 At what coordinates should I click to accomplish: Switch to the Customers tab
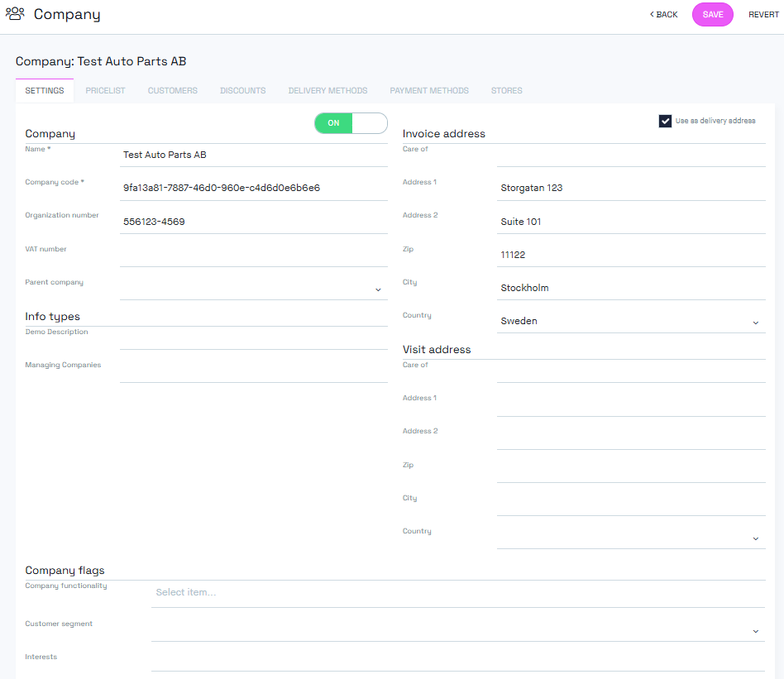coord(172,91)
